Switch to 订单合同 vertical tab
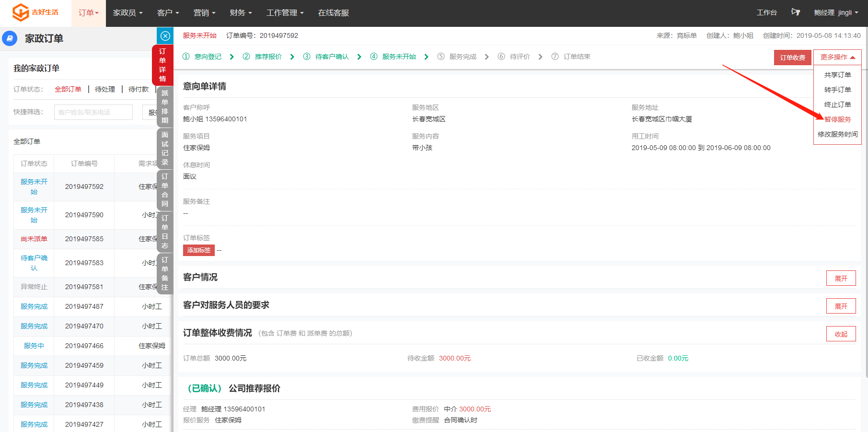The image size is (868, 432). click(x=165, y=190)
